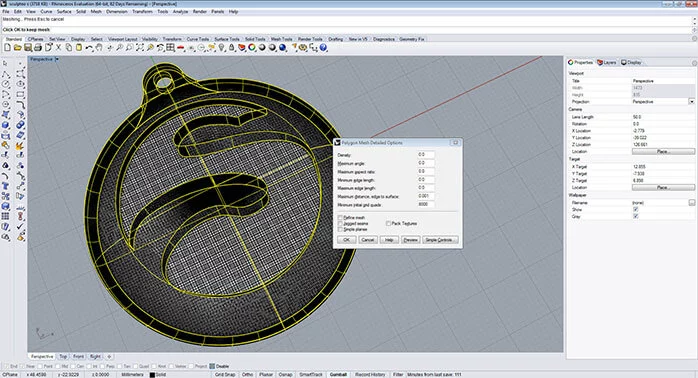Toggle Ortho in status bar

(x=248, y=375)
